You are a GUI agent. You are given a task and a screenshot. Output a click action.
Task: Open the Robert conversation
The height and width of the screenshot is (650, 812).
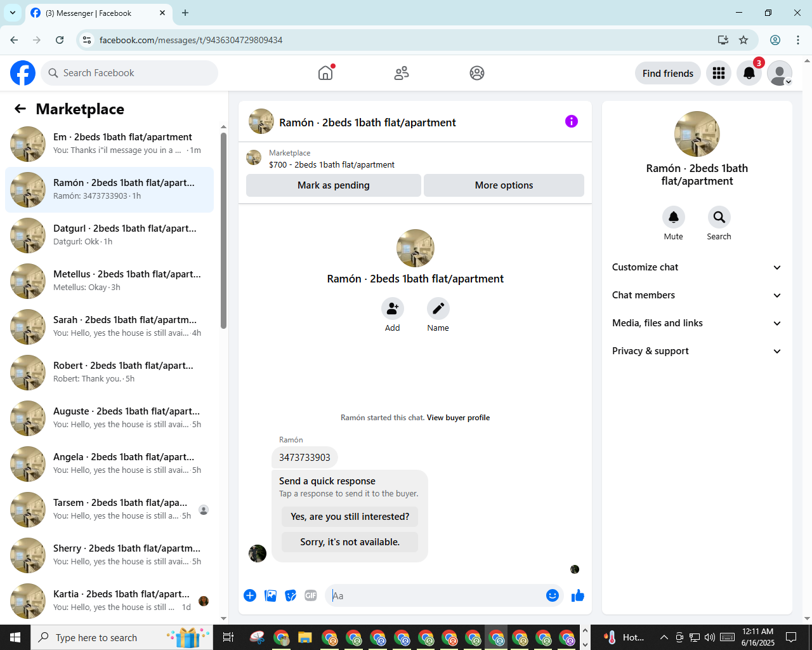point(109,373)
